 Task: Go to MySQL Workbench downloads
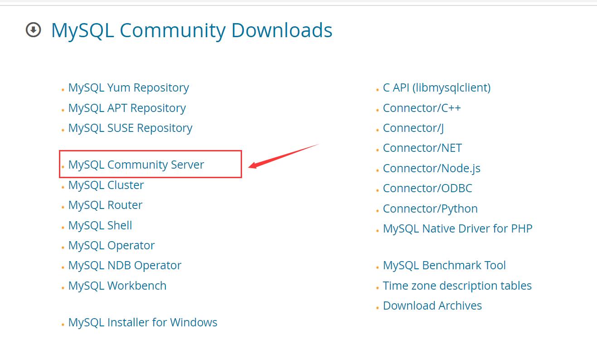point(117,286)
